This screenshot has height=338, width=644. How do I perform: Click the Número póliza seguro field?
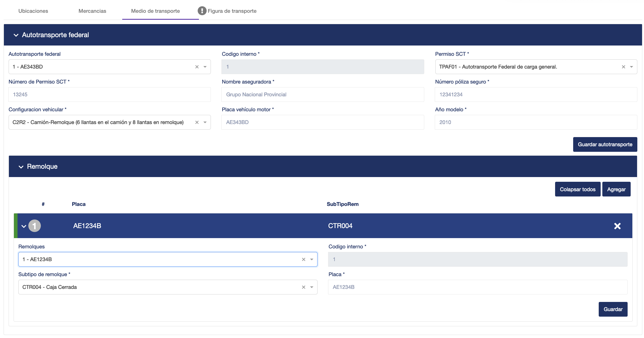[536, 94]
